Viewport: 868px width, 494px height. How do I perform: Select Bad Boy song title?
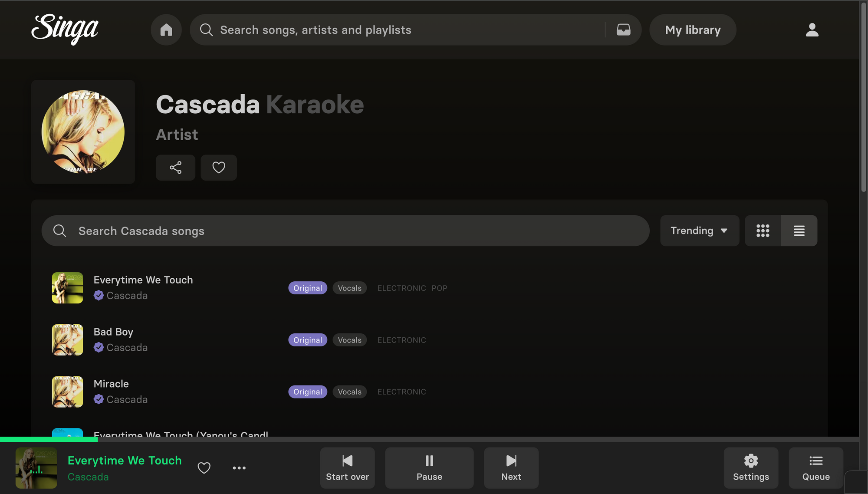[113, 332]
